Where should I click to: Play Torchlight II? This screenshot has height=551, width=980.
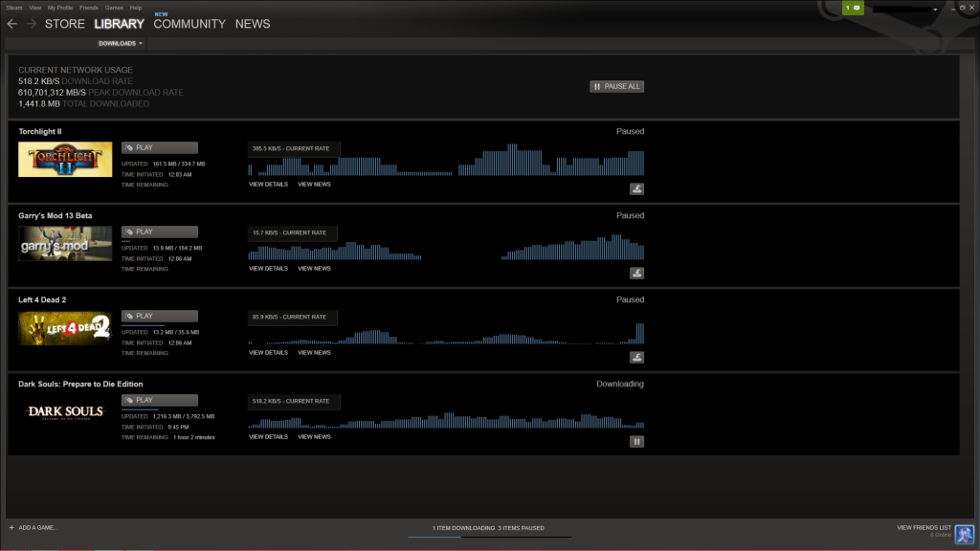click(x=160, y=148)
